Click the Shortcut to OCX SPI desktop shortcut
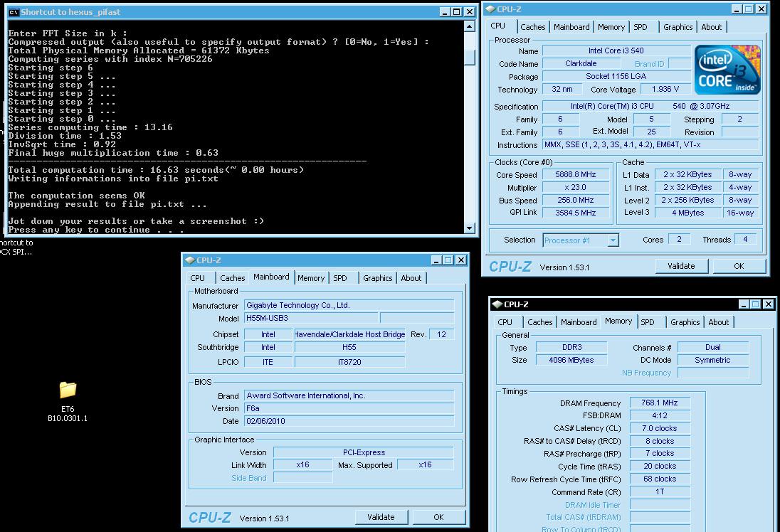This screenshot has height=532, width=780. click(x=16, y=247)
